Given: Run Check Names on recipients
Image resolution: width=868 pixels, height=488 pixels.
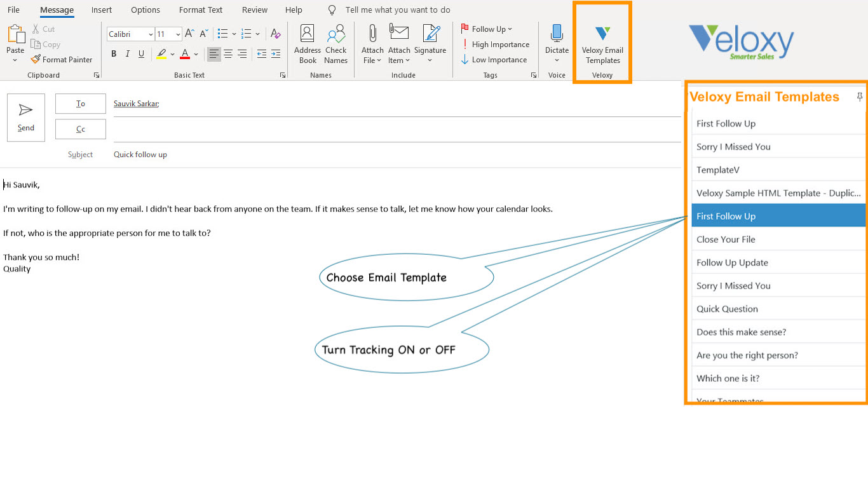Looking at the screenshot, I should click(336, 44).
